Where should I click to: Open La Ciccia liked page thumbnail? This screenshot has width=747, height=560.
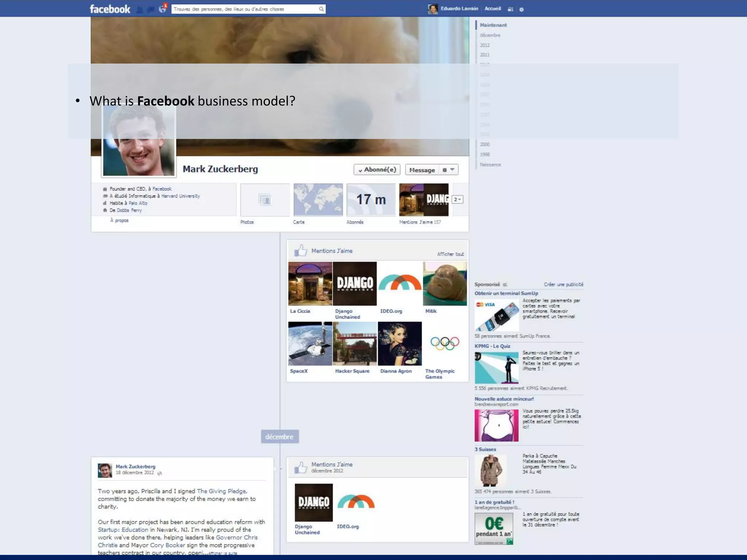(x=310, y=284)
